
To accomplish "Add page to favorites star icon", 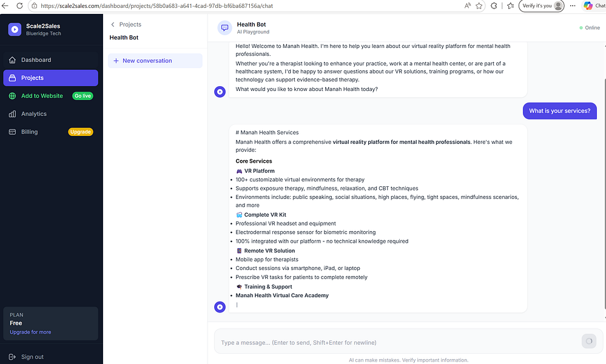I will [479, 6].
